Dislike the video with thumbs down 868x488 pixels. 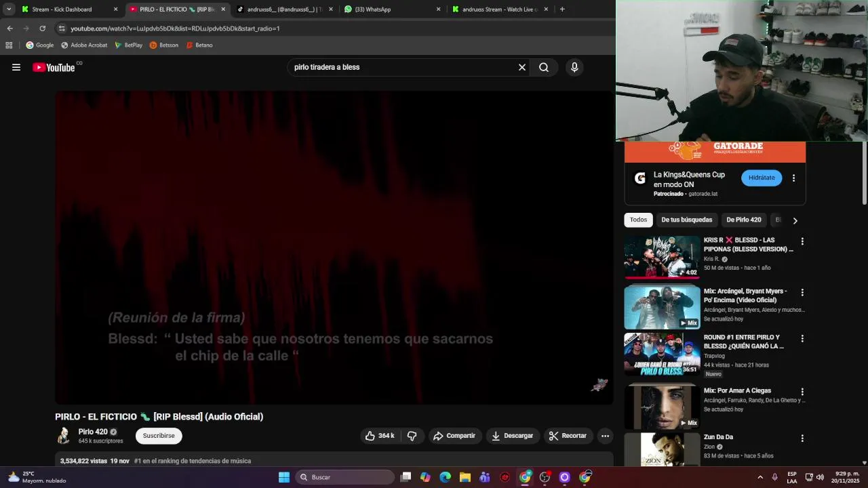click(412, 436)
